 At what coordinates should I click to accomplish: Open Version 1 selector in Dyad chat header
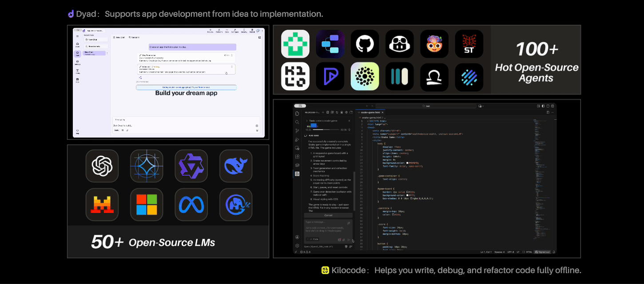(x=134, y=37)
